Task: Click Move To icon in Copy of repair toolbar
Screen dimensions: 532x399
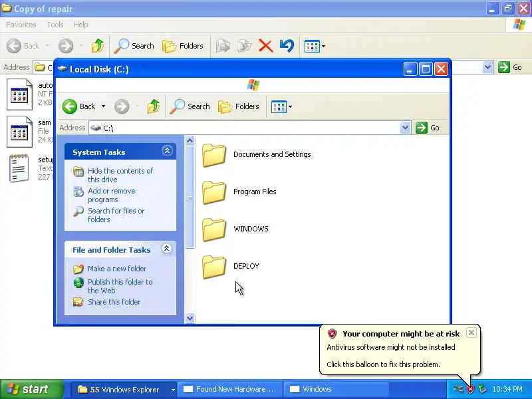Action: (x=223, y=46)
